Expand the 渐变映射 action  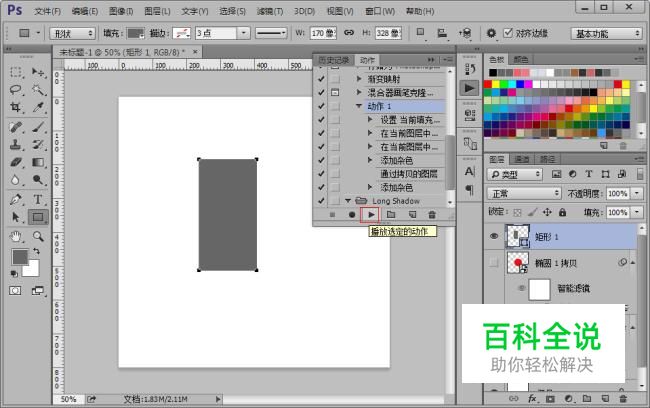[x=359, y=79]
